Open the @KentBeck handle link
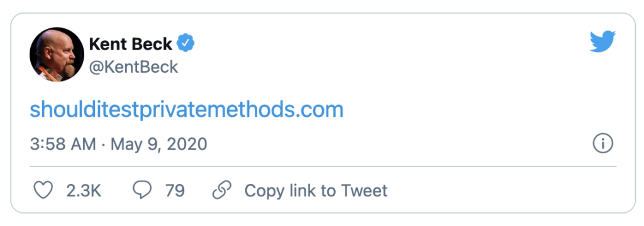Screen dimensions: 644x226 point(133,67)
